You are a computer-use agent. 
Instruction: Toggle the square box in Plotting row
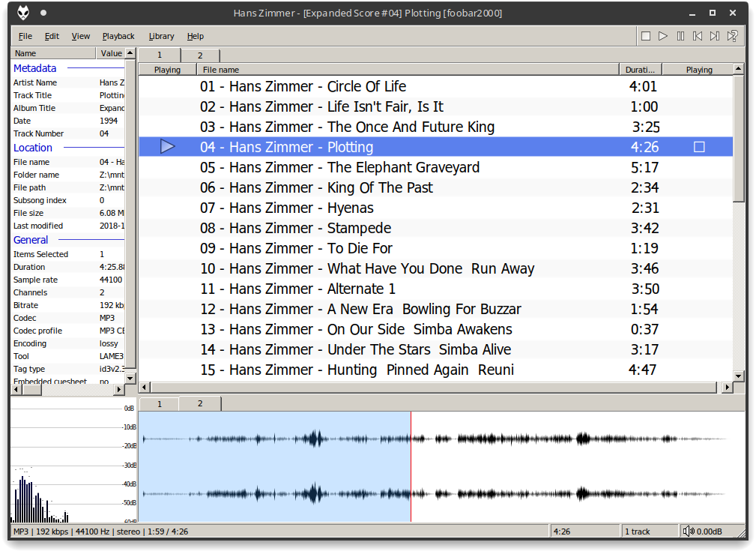[699, 147]
